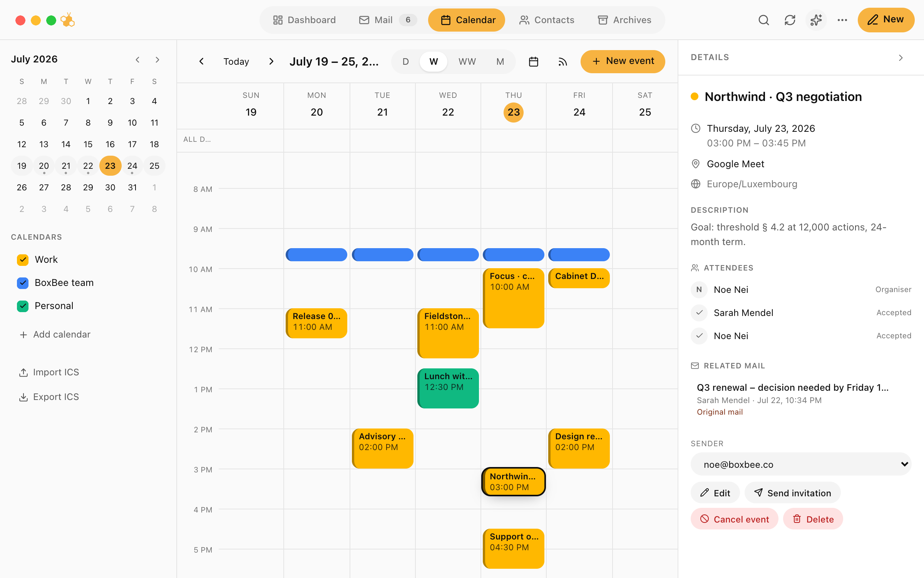Click the Export ICS download icon

(x=23, y=397)
